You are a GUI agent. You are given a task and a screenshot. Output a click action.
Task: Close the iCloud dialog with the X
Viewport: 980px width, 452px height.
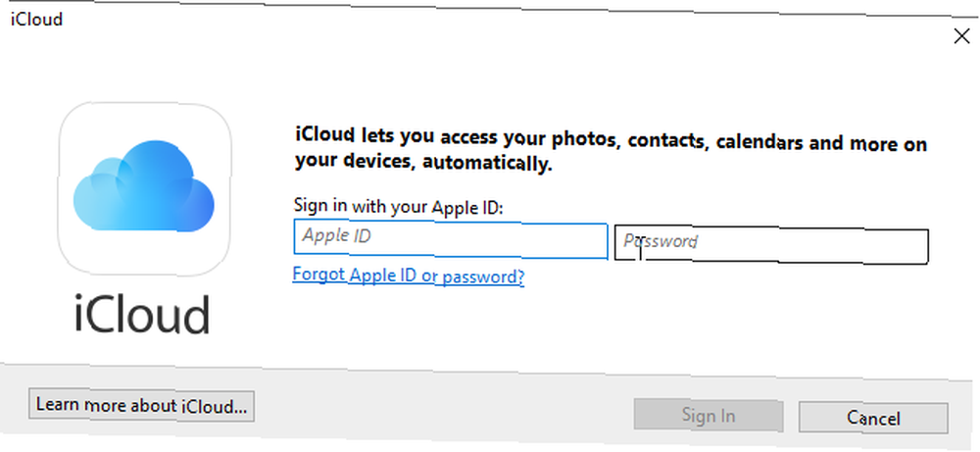point(961,37)
